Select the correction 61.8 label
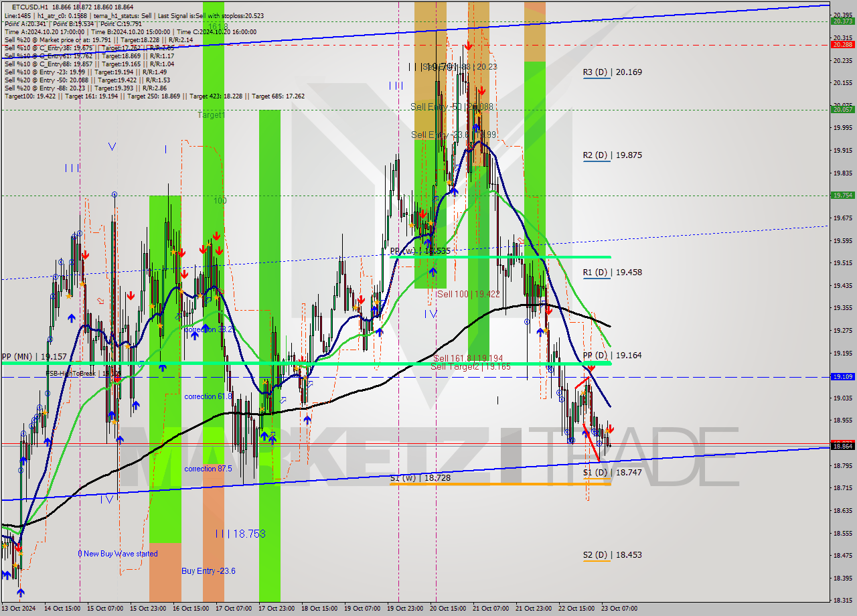857x616 pixels. pyautogui.click(x=208, y=396)
